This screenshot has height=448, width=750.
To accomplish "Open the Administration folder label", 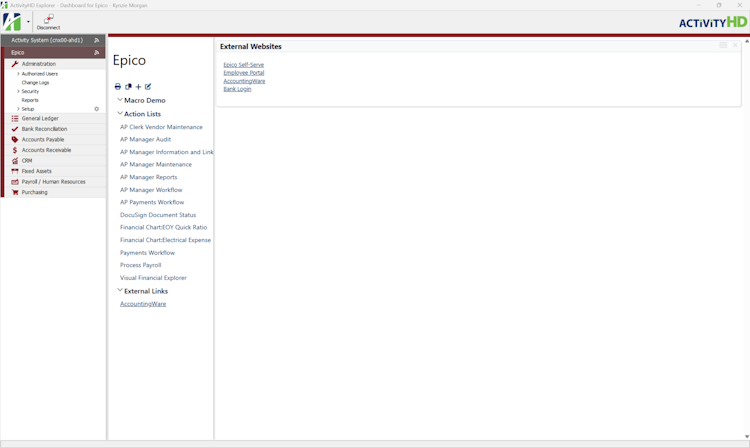I will click(x=39, y=64).
